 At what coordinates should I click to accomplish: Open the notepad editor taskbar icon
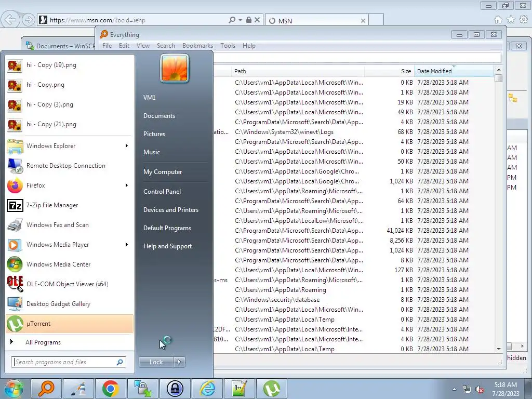(x=239, y=389)
